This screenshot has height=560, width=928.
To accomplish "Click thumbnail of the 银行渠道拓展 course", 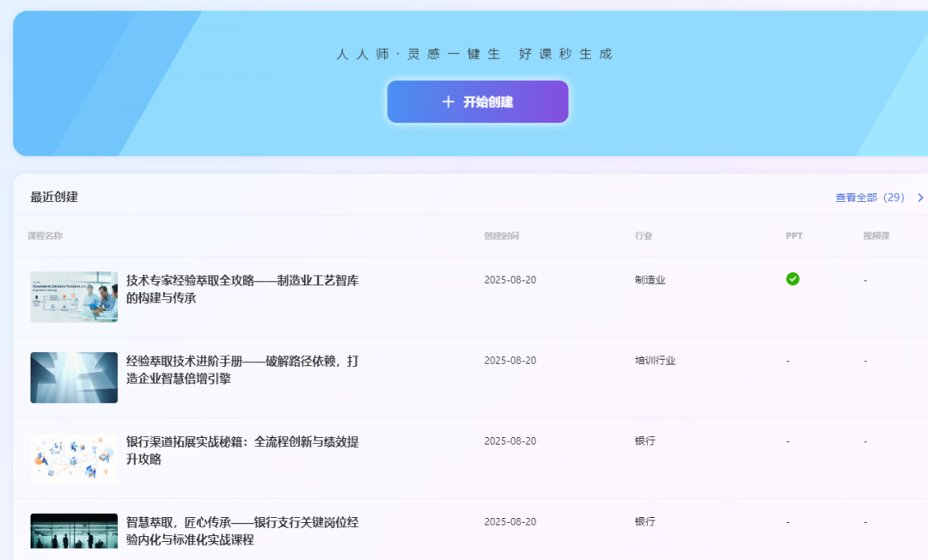I will pos(74,457).
